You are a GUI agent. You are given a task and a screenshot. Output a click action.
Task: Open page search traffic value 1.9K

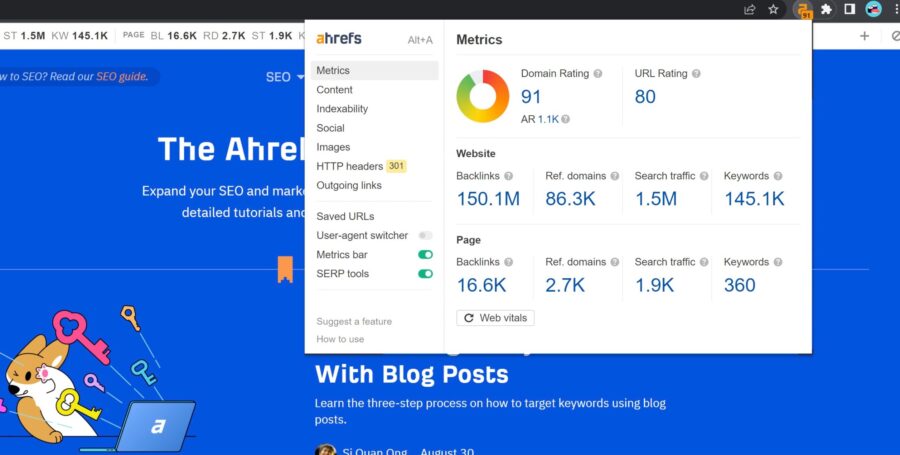click(654, 285)
